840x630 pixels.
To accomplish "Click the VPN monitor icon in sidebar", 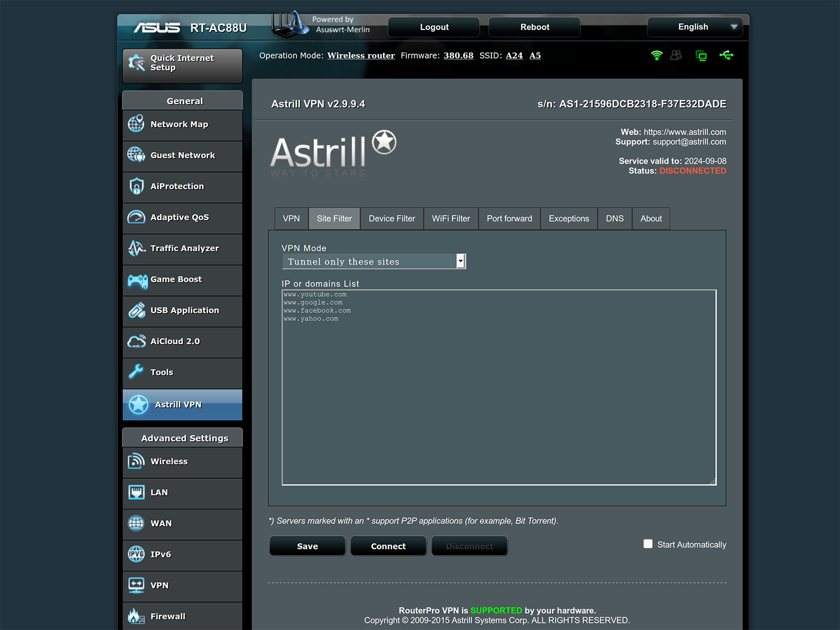I will [136, 585].
